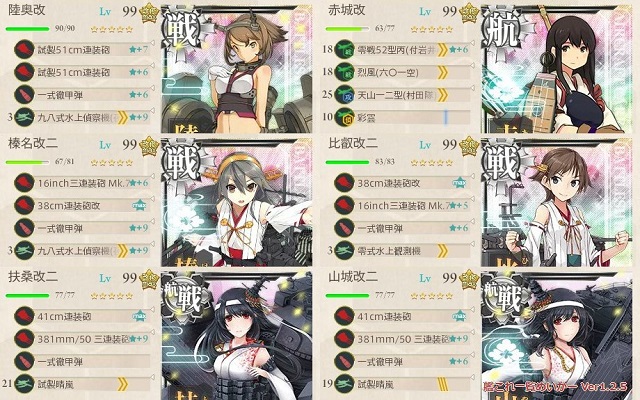
Task: Click the 山城改二 ship name label
Action: click(353, 277)
